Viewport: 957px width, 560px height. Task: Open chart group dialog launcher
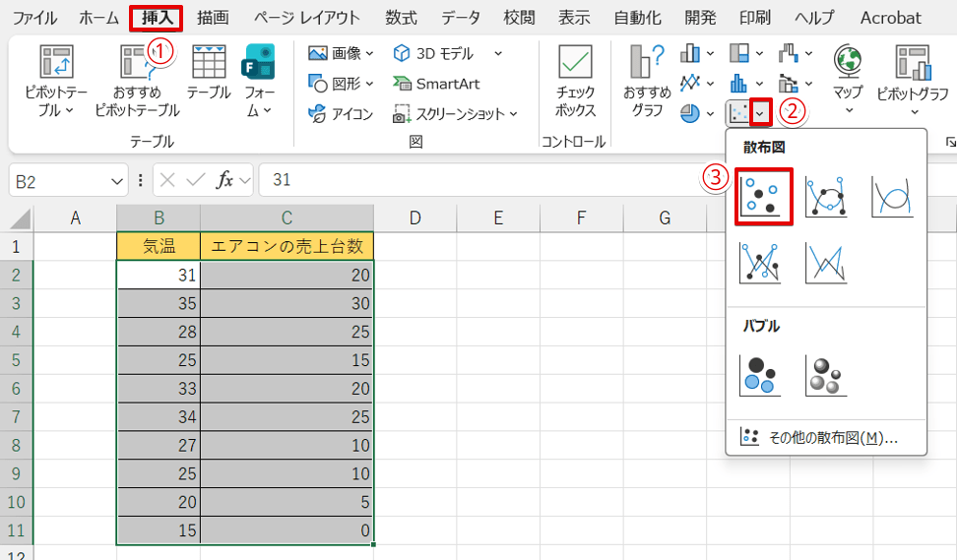[950, 142]
